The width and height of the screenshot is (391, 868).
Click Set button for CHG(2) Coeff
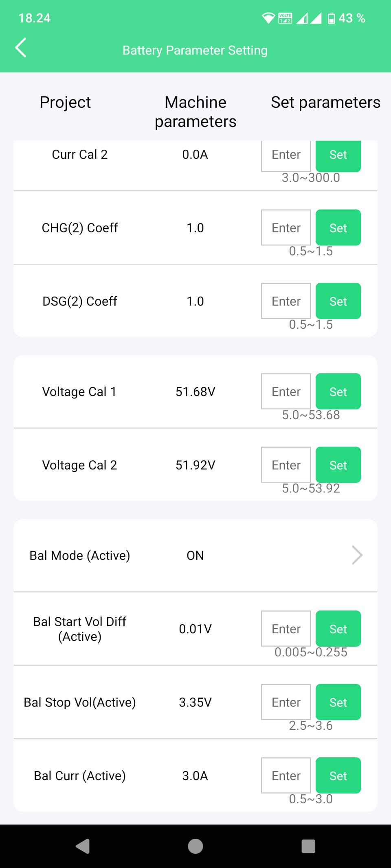coord(338,227)
